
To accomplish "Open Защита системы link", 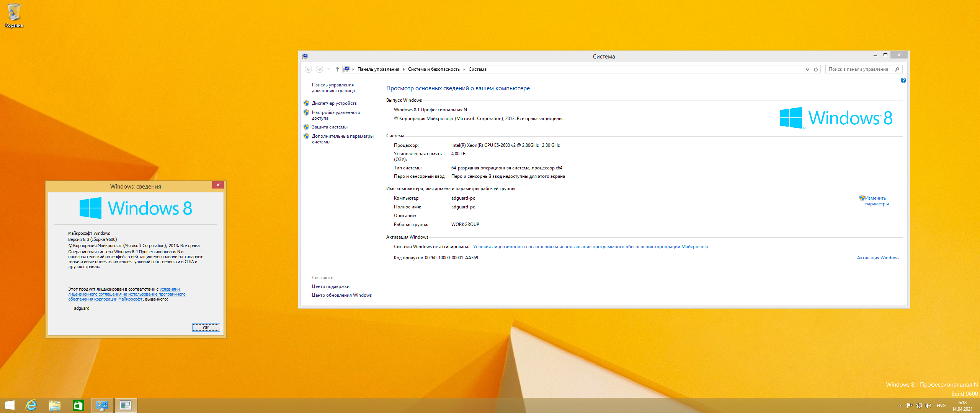I will click(330, 127).
